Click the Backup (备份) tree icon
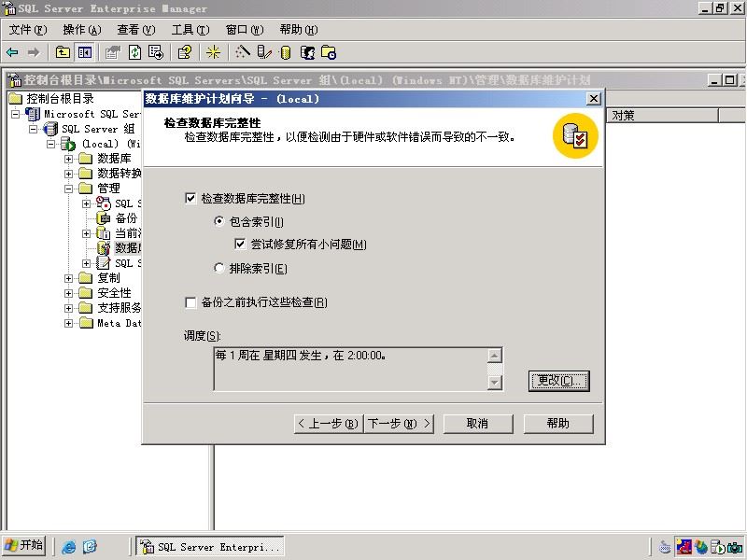The height and width of the screenshot is (560, 747). 104,218
